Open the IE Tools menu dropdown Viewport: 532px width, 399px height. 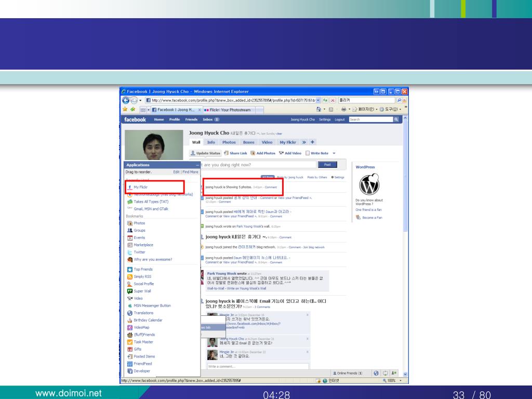tap(391, 109)
